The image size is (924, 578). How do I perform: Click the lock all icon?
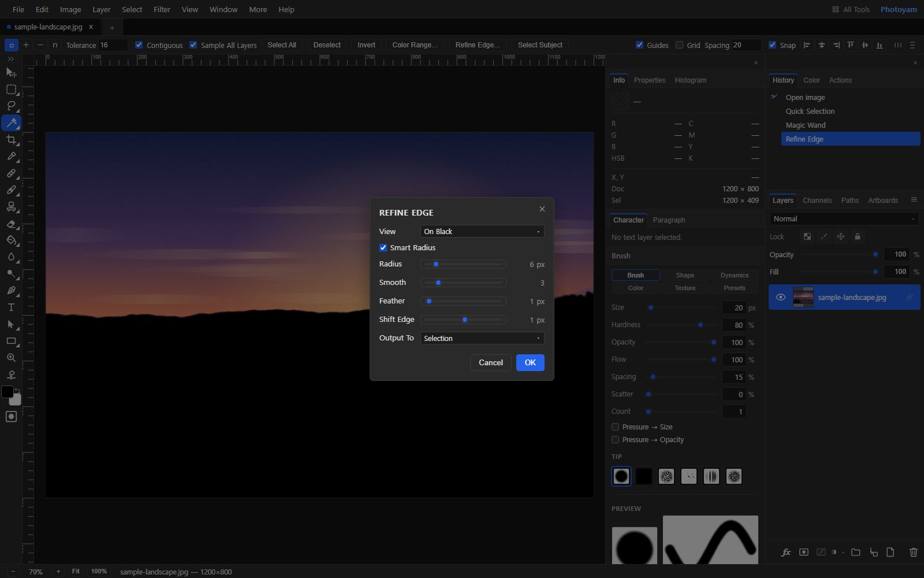858,236
